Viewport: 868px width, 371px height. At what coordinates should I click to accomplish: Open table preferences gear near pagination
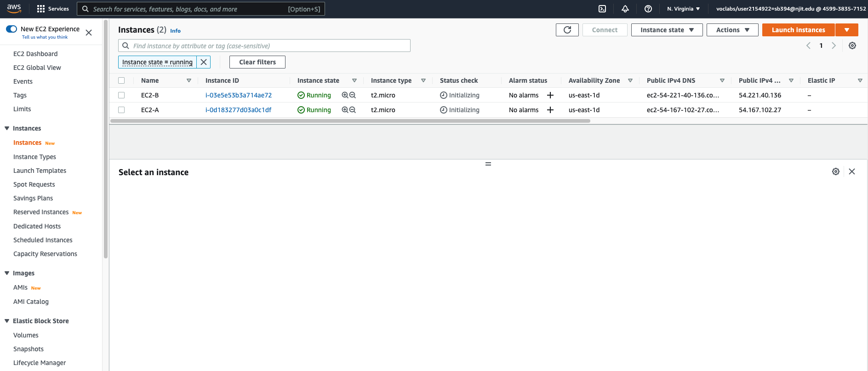(852, 46)
